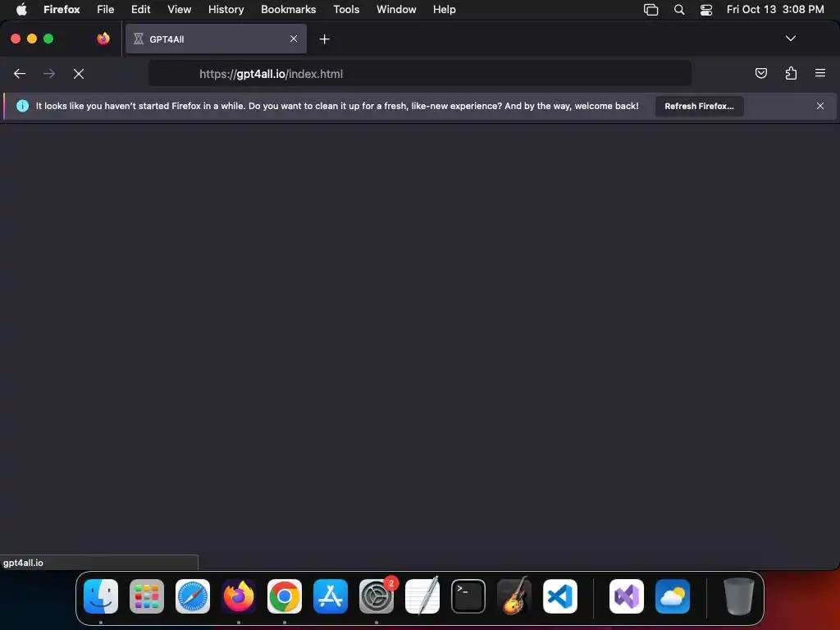Open Visual Studio from the Dock
This screenshot has width=840, height=630.
click(x=627, y=596)
